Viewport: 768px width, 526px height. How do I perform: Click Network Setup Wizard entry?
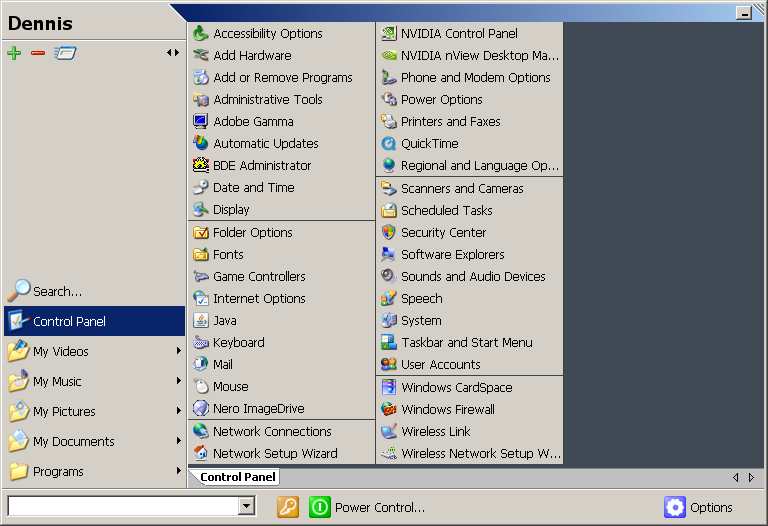[x=282, y=454]
